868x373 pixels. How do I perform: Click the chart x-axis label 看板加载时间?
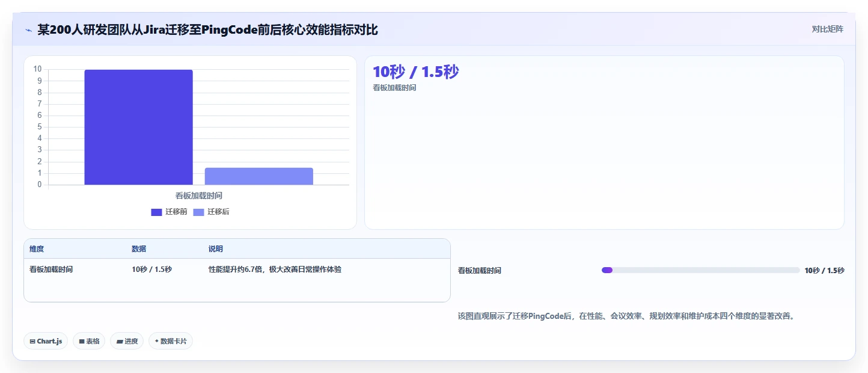click(199, 196)
